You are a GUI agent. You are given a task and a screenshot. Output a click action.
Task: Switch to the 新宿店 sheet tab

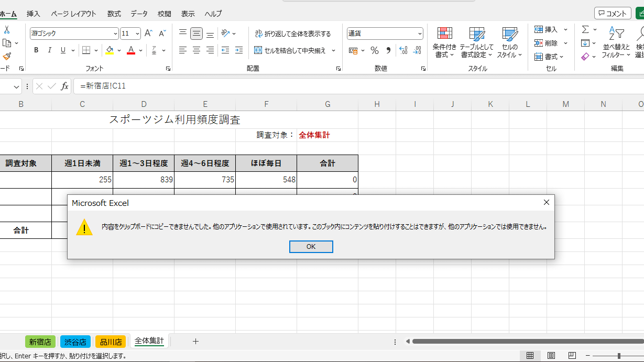tap(40, 342)
